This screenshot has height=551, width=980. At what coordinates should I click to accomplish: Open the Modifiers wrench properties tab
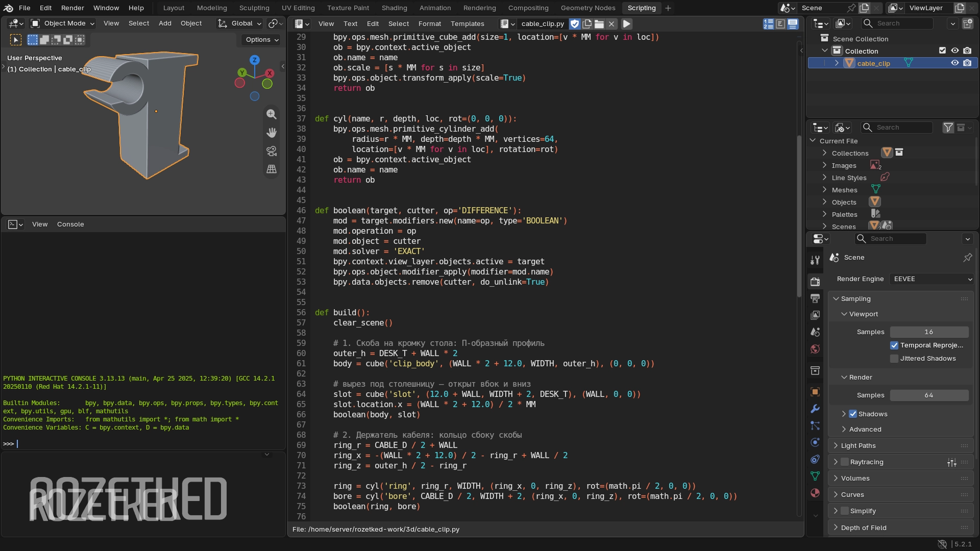click(815, 409)
